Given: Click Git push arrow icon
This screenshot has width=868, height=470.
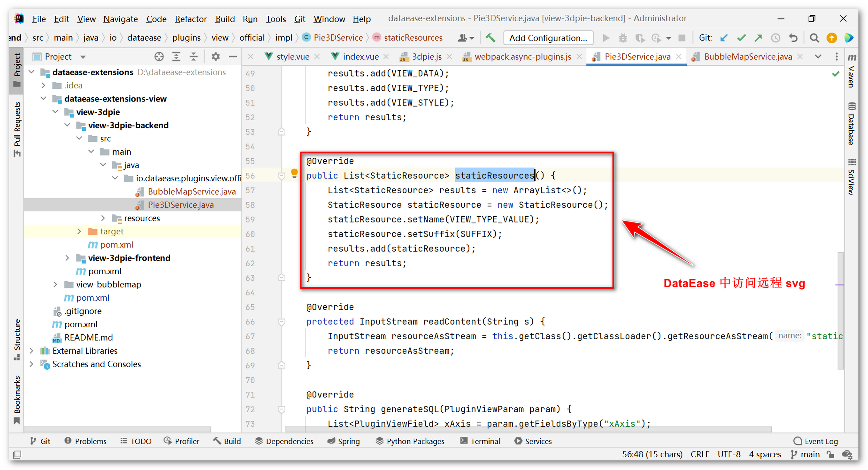Looking at the screenshot, I should tap(758, 38).
